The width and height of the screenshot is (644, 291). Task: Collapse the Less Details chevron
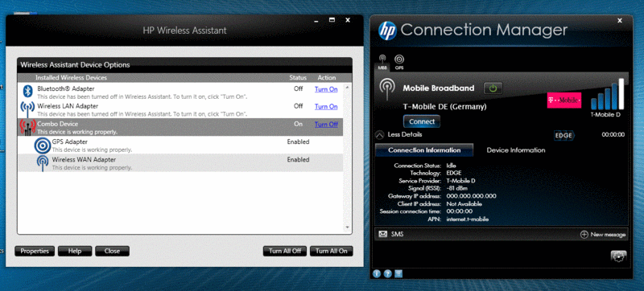tap(380, 134)
